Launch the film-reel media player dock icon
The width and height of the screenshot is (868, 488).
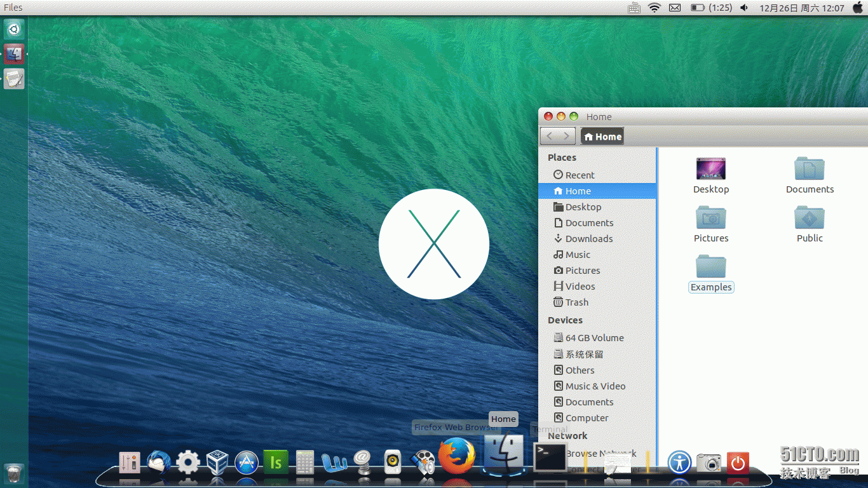[x=423, y=463]
